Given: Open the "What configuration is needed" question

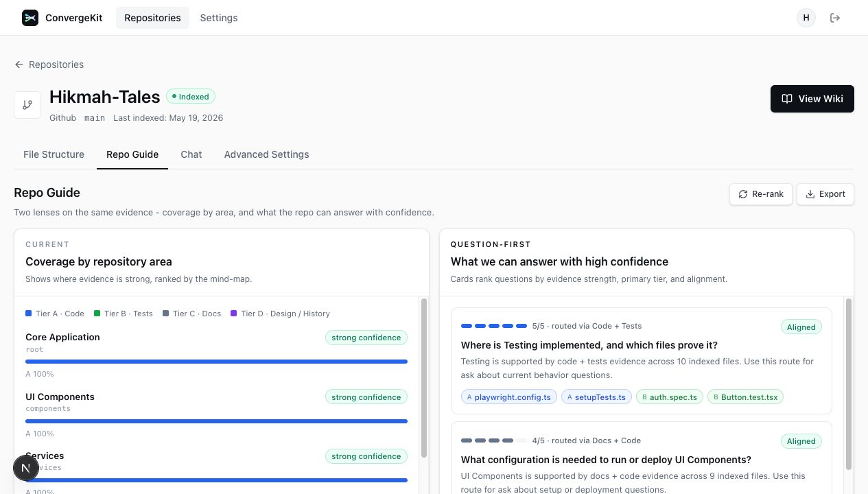Looking at the screenshot, I should [x=606, y=460].
